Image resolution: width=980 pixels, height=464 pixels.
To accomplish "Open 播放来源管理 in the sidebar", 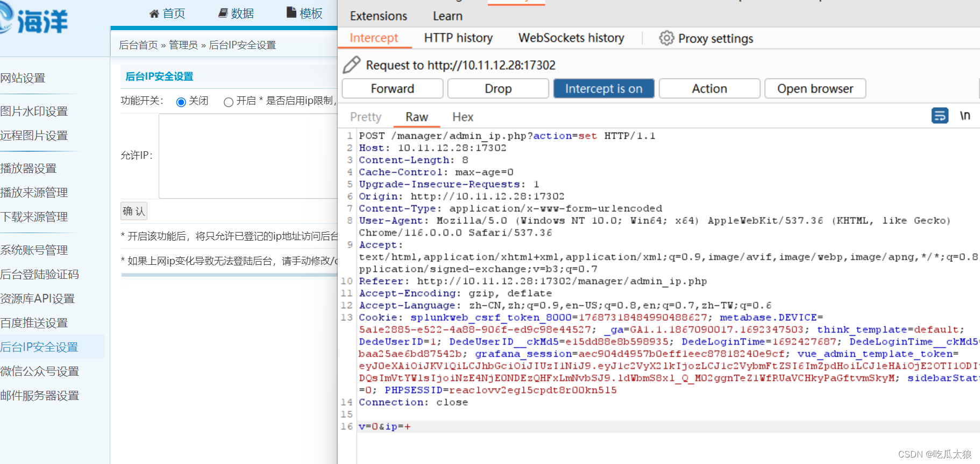I will 34,193.
